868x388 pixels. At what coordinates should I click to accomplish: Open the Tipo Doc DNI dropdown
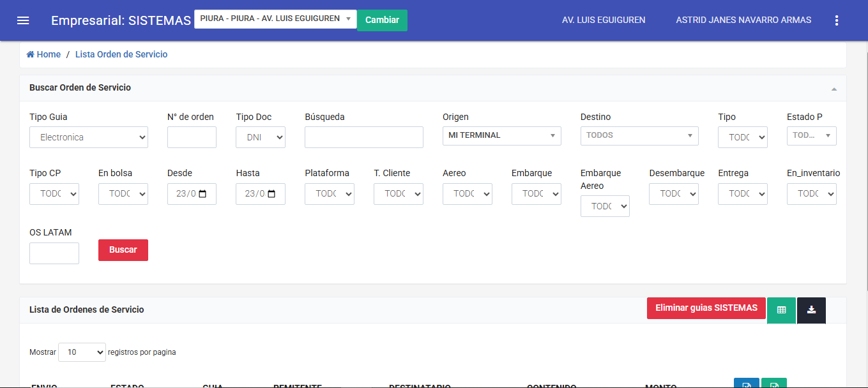261,137
